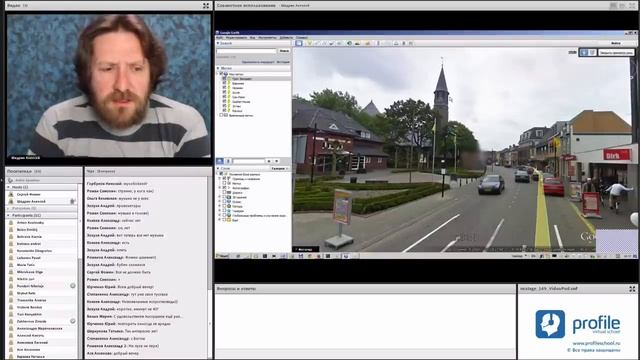Select the highlighted first placemark under Мои метки
This screenshot has height=360, width=640.
242,78
